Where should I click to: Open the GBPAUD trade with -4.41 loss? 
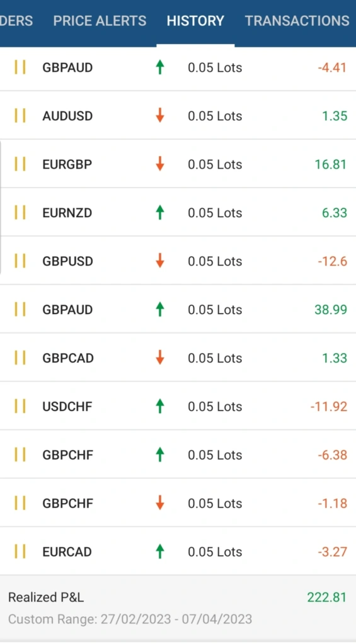point(178,67)
